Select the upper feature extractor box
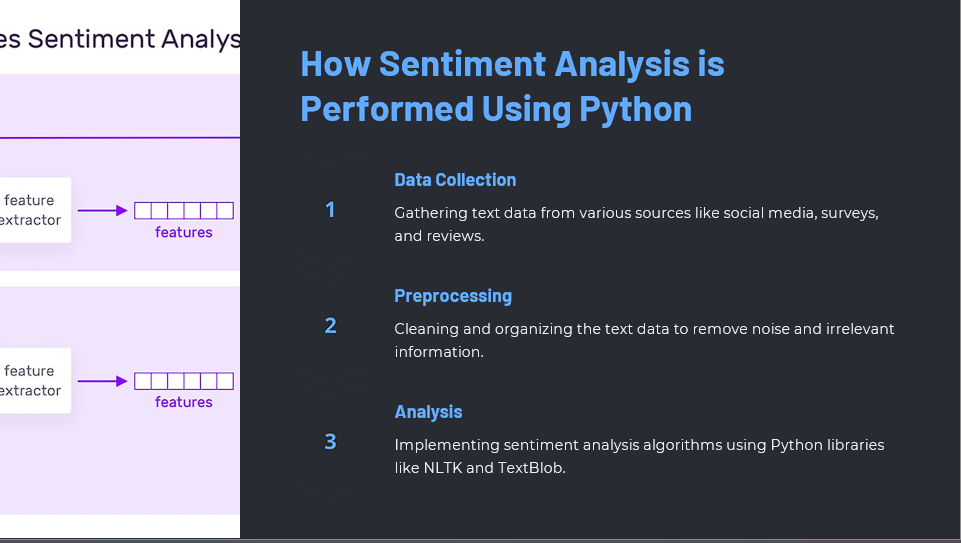 32,210
